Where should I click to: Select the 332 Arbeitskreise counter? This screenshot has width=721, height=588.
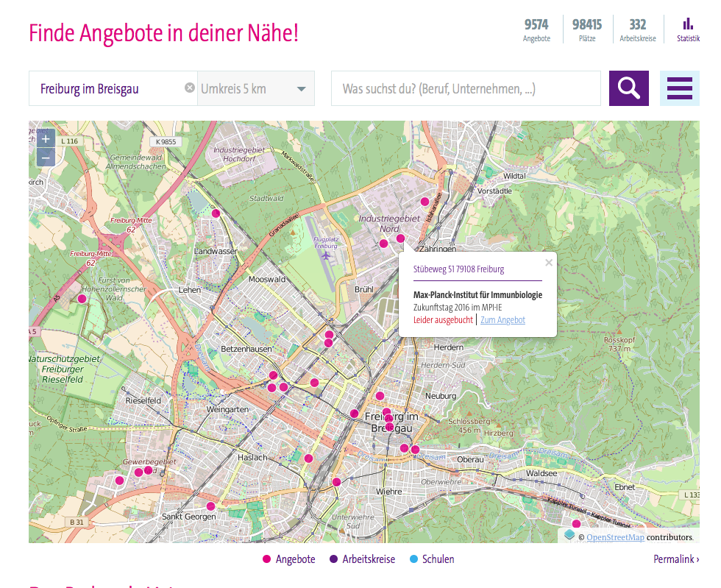click(x=638, y=30)
